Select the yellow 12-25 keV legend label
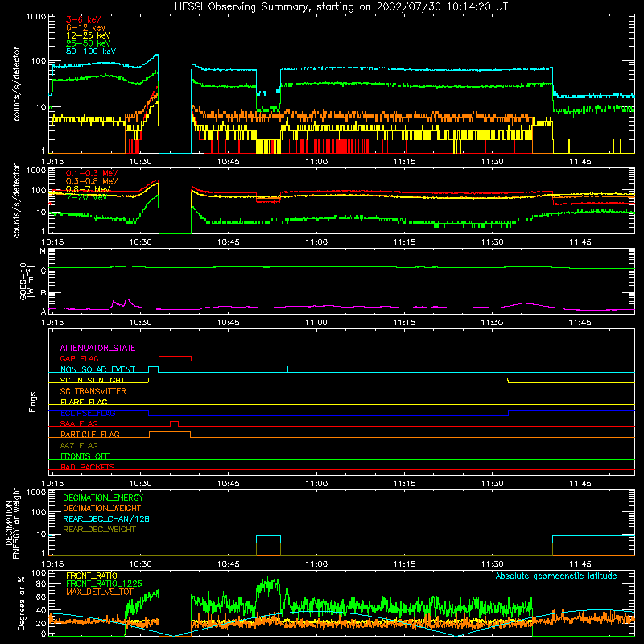This screenshot has height=644, width=644. click(89, 35)
